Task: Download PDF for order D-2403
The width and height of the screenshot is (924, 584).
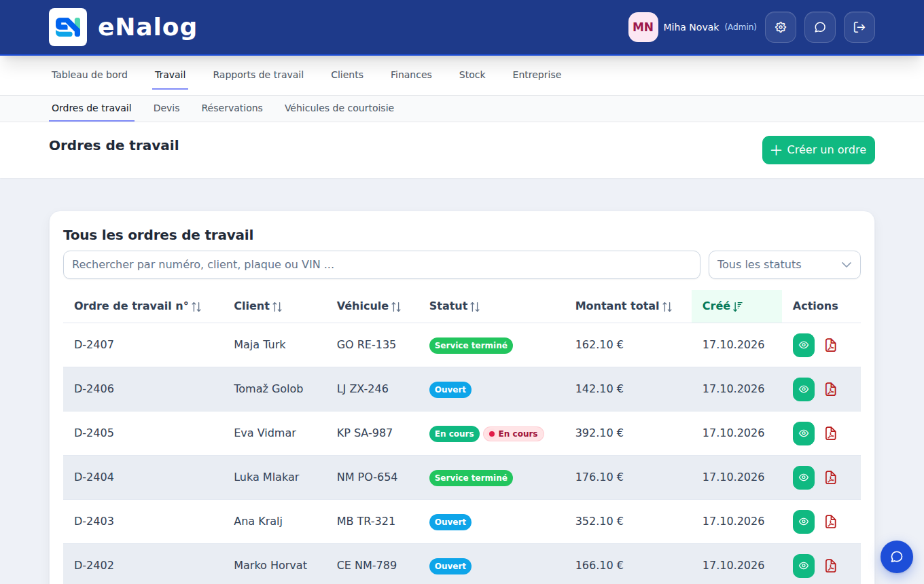Action: point(830,522)
